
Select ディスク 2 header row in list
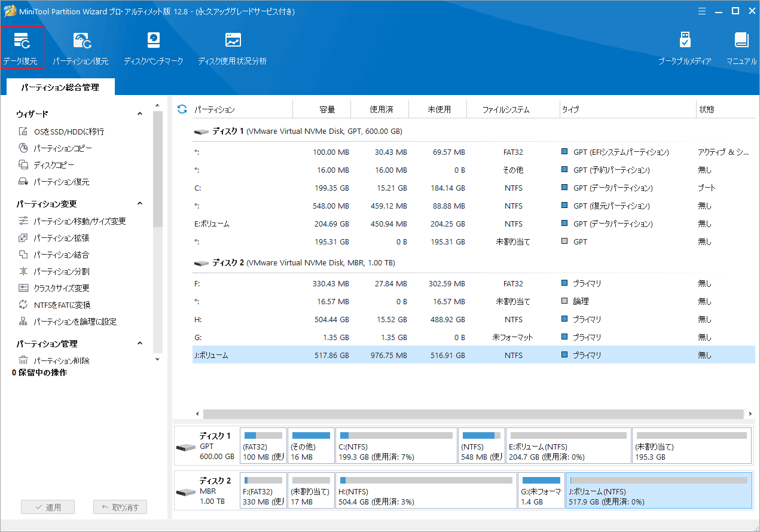474,262
